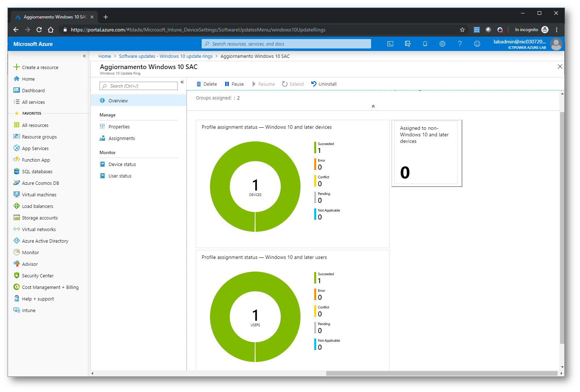Focus the blade Search (Ctrl+/) box
The image size is (580, 392).
139,86
